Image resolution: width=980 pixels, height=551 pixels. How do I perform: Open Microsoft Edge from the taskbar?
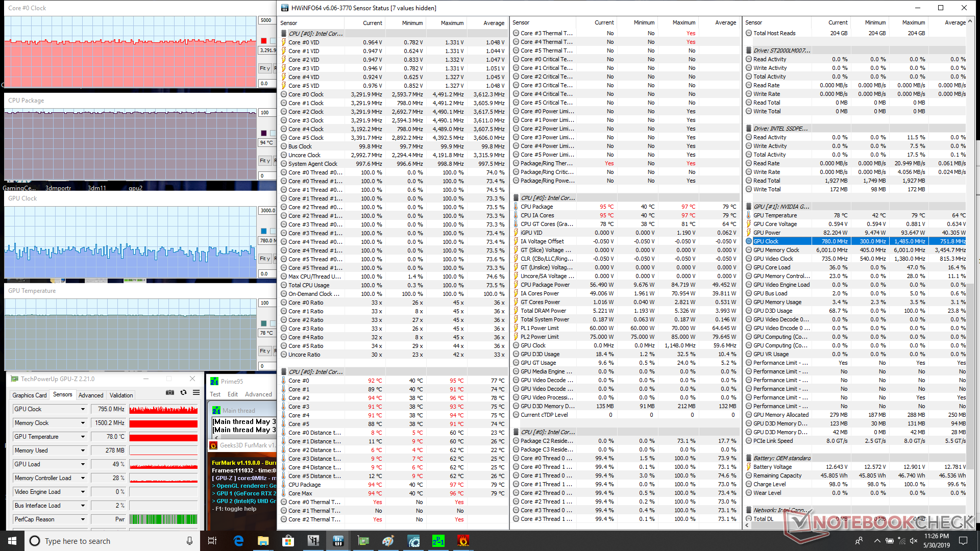coord(238,541)
